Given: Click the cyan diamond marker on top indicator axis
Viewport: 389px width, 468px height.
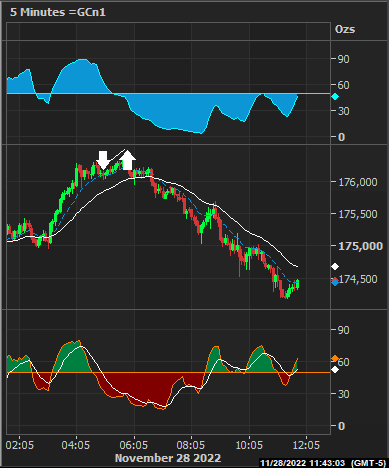Looking at the screenshot, I should pyautogui.click(x=335, y=97).
